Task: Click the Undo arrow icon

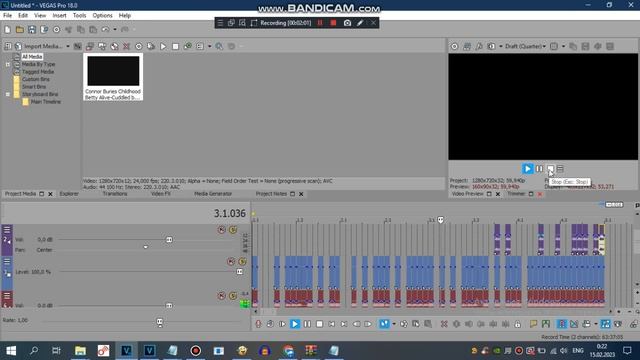Action: pos(105,29)
